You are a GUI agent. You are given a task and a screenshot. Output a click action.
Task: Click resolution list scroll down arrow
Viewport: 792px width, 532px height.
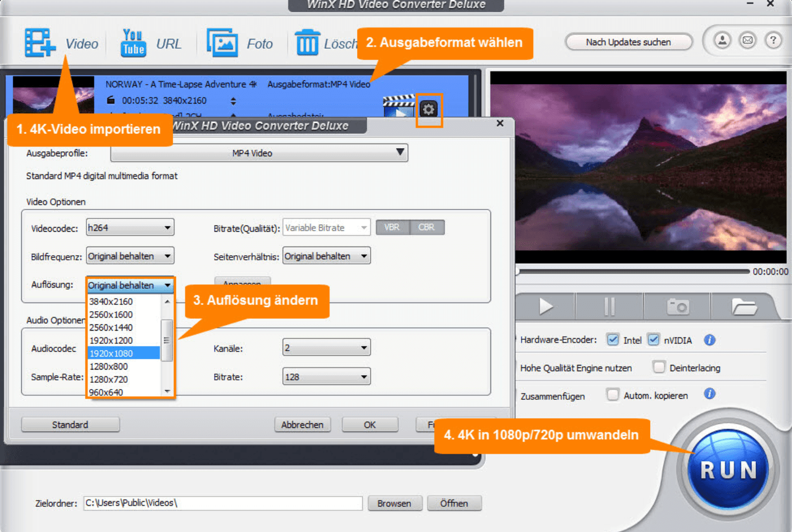[167, 391]
